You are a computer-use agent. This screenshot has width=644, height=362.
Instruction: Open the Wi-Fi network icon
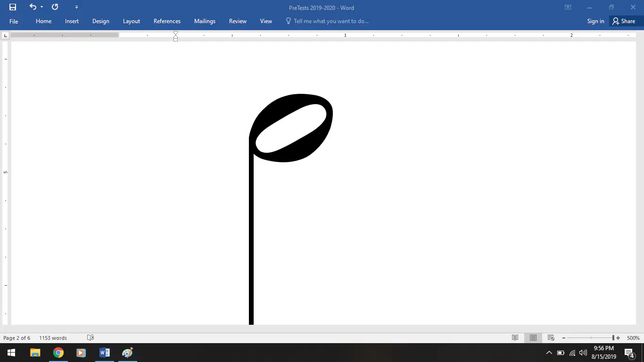(572, 353)
